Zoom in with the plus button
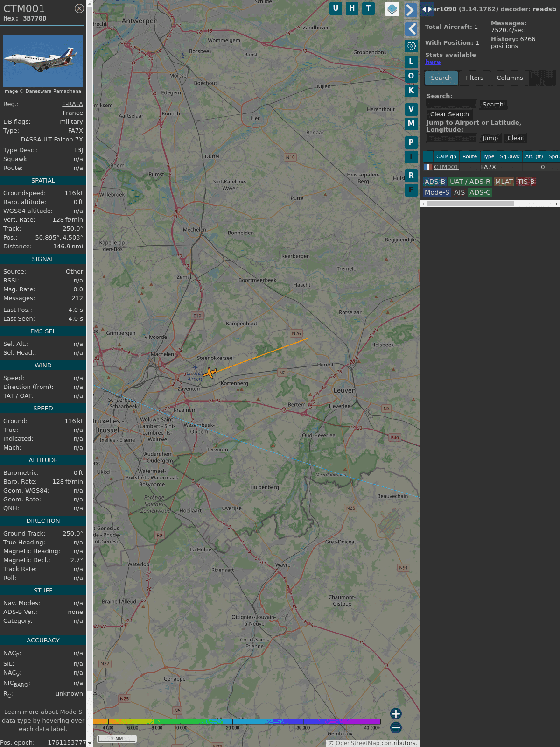The height and width of the screenshot is (747, 560). point(396,713)
